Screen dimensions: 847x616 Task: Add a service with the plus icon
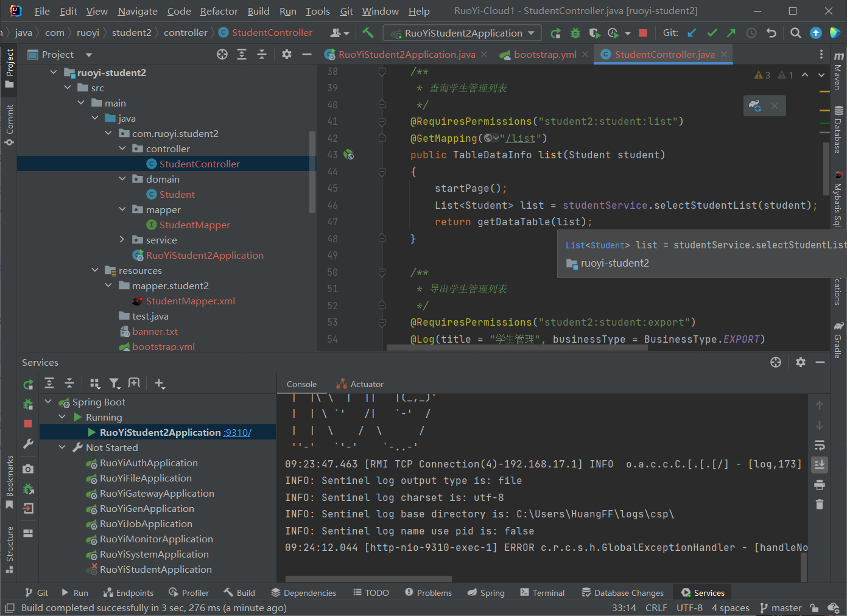pos(160,383)
